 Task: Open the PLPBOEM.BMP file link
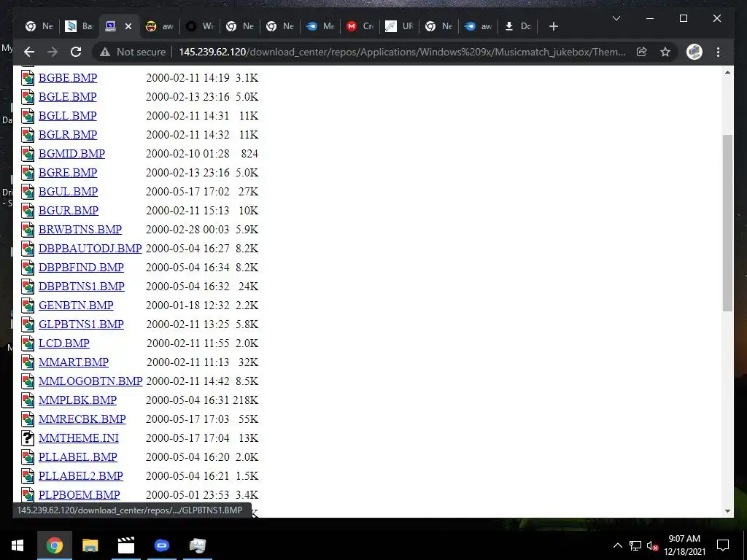pyautogui.click(x=79, y=495)
